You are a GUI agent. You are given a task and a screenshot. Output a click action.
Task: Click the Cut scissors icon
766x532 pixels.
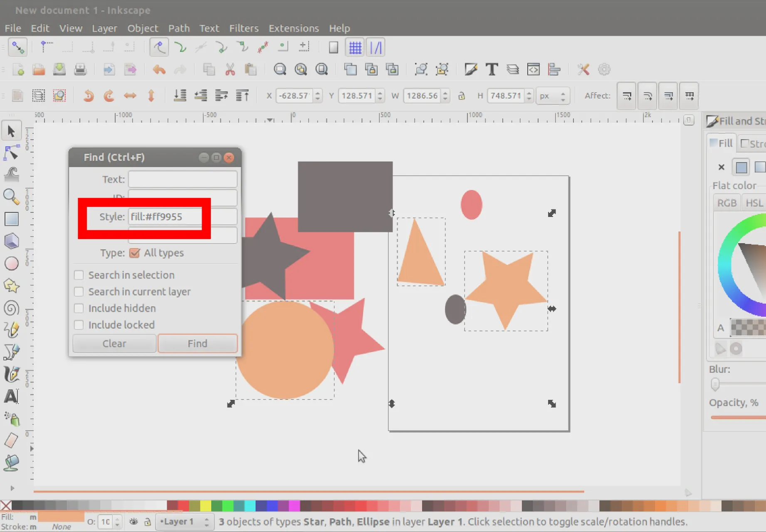click(230, 69)
